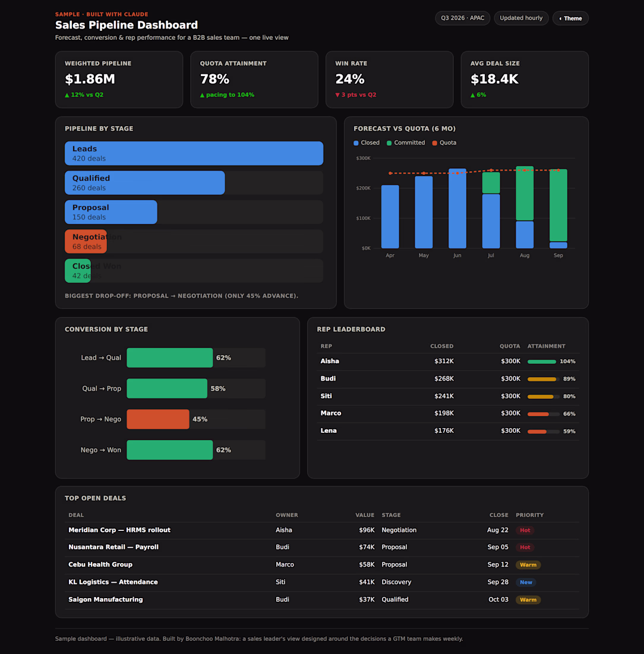Click the VALUE column header in deals
The image size is (644, 654).
(365, 515)
